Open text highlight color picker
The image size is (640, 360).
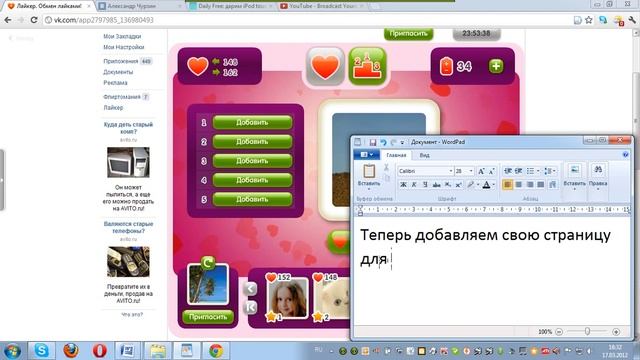click(471, 185)
